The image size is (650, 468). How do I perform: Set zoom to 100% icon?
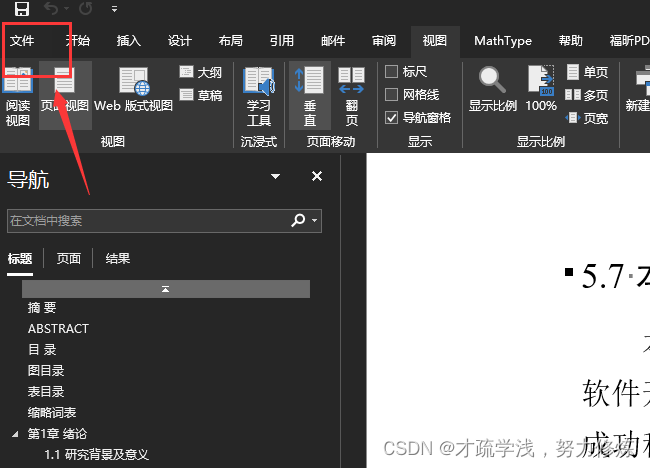click(541, 89)
